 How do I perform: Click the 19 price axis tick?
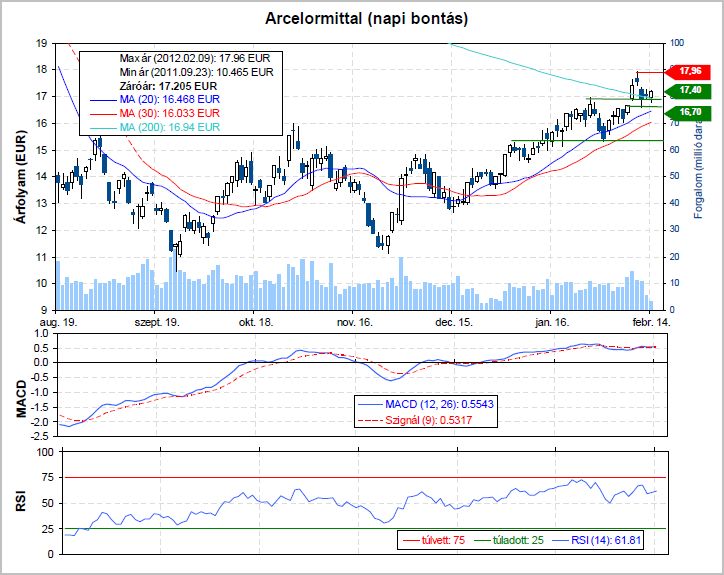(42, 43)
